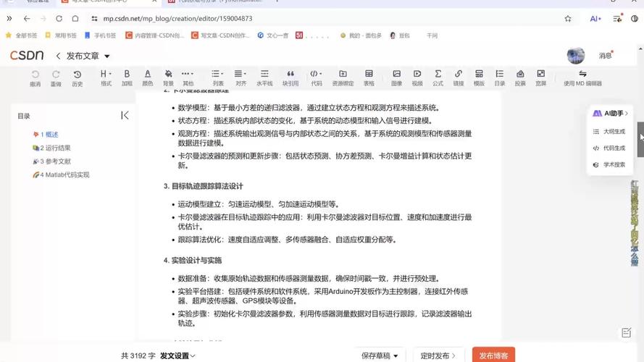
Task: Open the list (列表) style dropdown
Action: pos(217,78)
